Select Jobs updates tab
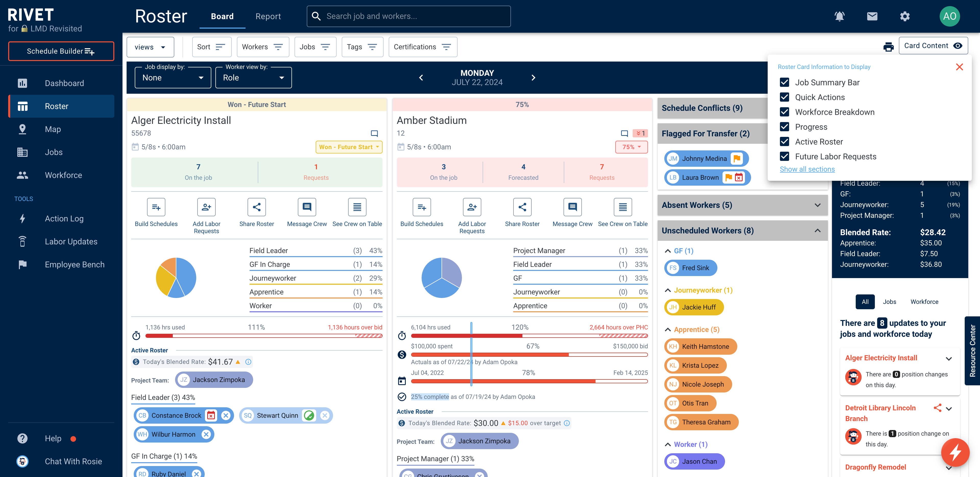The width and height of the screenshot is (980, 477). 889,302
